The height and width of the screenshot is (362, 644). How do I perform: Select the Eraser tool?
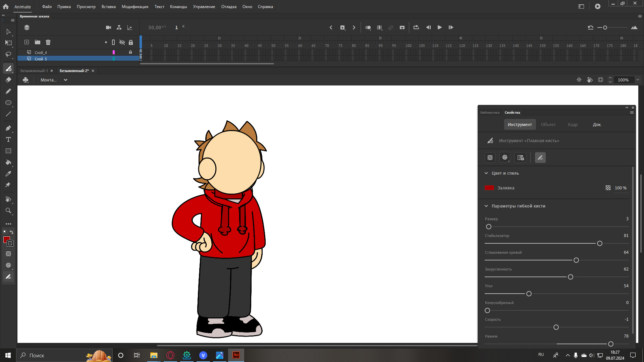[8, 80]
